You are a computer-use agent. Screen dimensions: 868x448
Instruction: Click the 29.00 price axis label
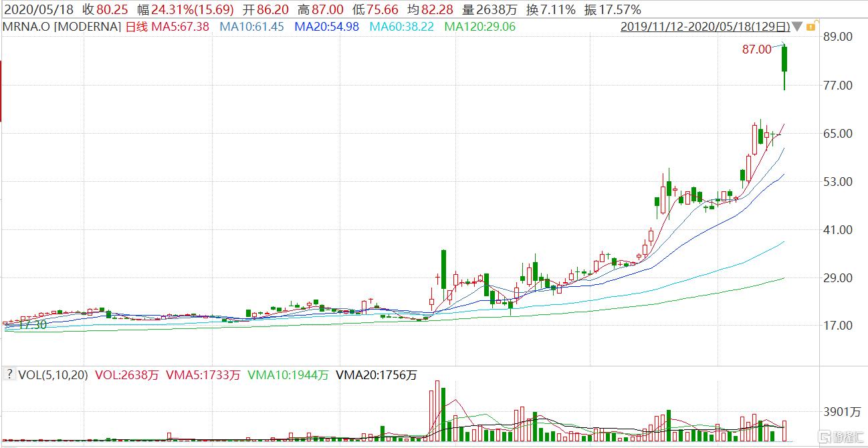point(837,277)
